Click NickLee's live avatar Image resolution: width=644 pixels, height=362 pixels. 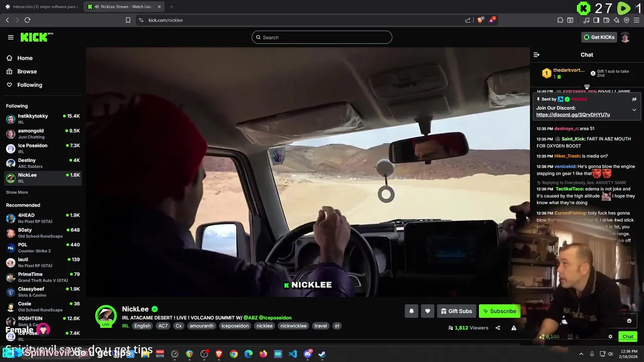tap(106, 316)
